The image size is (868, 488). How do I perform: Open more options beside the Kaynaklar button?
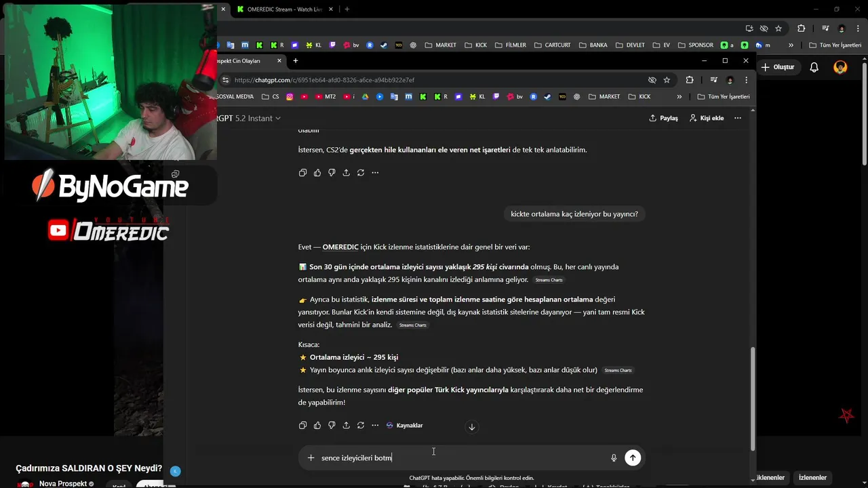click(x=375, y=426)
